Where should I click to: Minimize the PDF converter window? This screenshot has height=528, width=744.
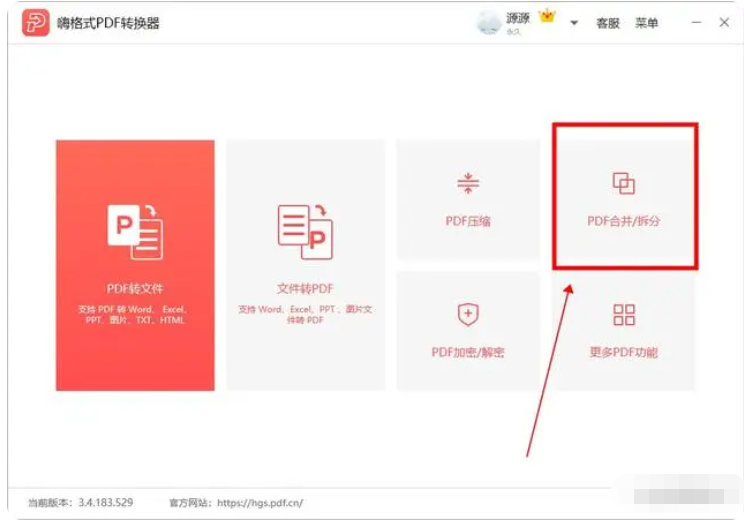[693, 23]
